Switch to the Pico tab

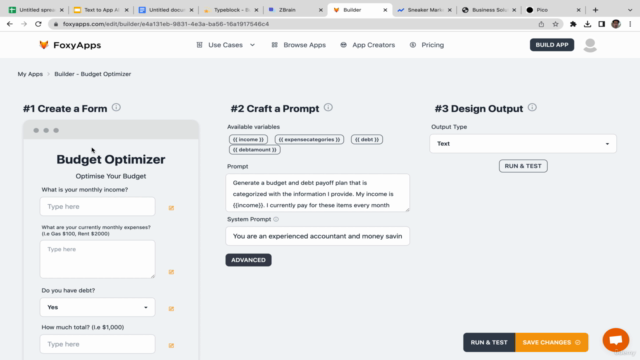[x=552, y=10]
